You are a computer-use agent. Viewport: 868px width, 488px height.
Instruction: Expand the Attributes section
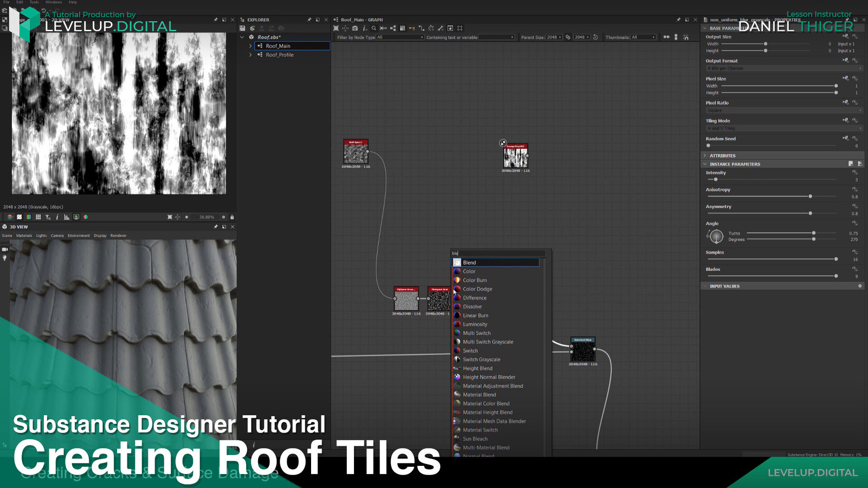tap(705, 156)
